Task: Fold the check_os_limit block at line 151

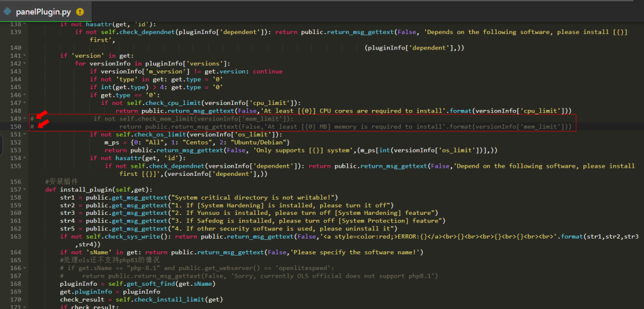Action: pos(25,134)
